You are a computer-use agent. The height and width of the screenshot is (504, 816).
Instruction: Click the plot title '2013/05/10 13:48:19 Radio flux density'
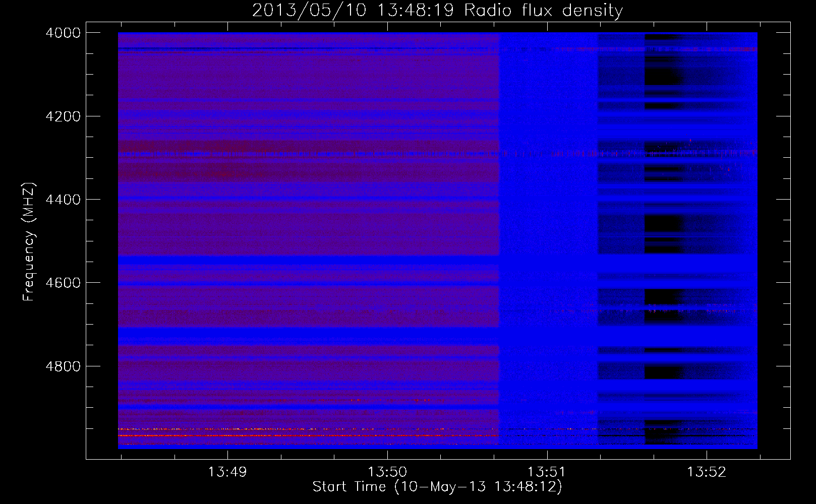tap(437, 11)
